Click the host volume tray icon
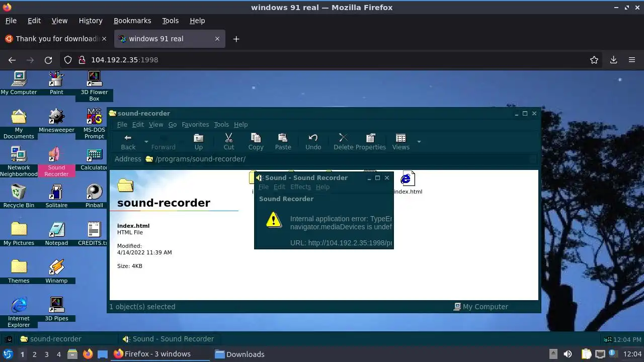This screenshot has height=362, width=644. click(x=568, y=354)
